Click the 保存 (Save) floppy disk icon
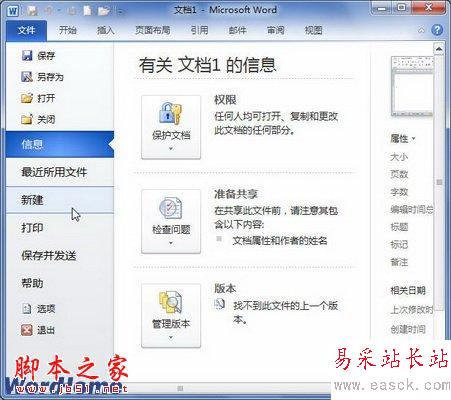The height and width of the screenshot is (400, 451). (x=27, y=55)
